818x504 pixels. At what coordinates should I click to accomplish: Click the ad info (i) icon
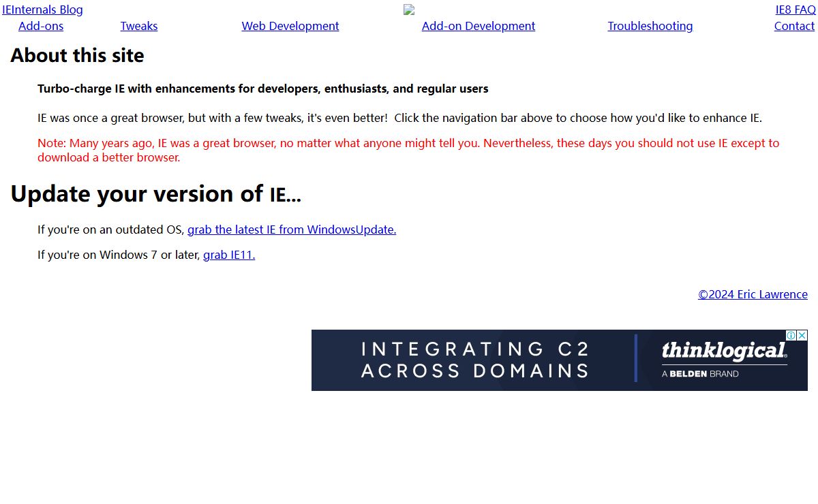(791, 335)
